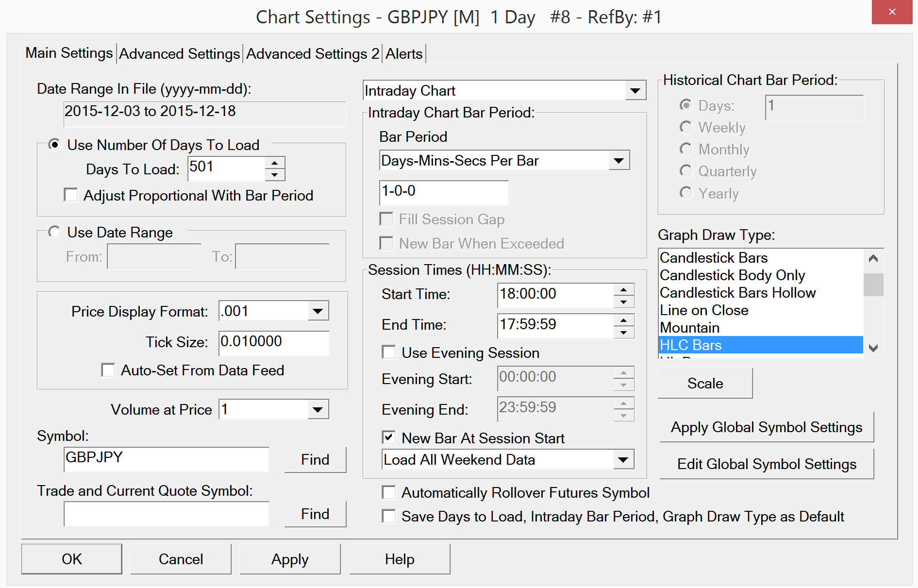
Task: Close the Chart Settings dialog window
Action: [x=892, y=12]
